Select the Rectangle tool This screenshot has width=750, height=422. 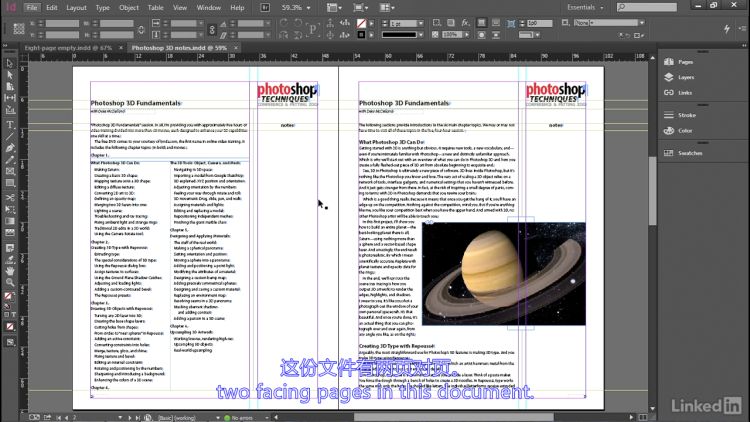[10, 183]
